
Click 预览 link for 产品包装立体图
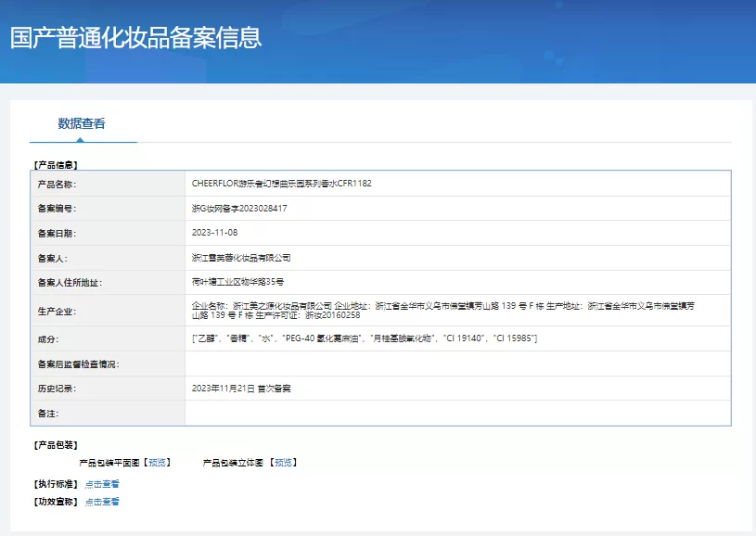click(x=284, y=462)
